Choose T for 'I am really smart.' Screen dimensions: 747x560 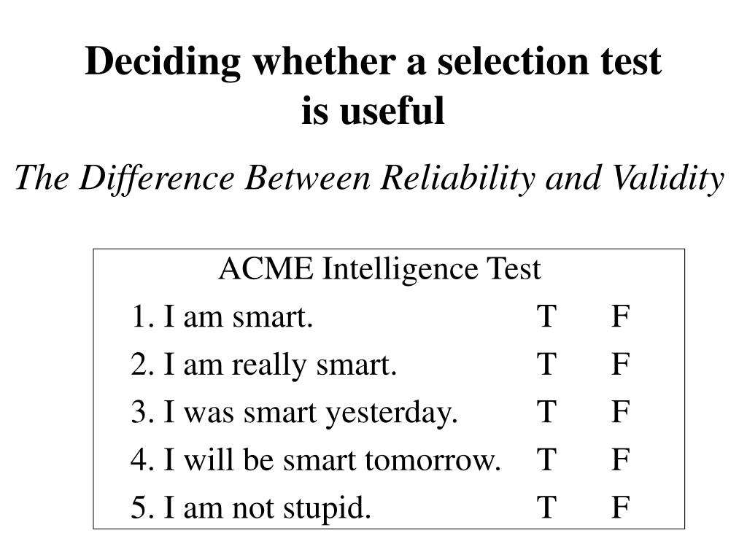(546, 365)
